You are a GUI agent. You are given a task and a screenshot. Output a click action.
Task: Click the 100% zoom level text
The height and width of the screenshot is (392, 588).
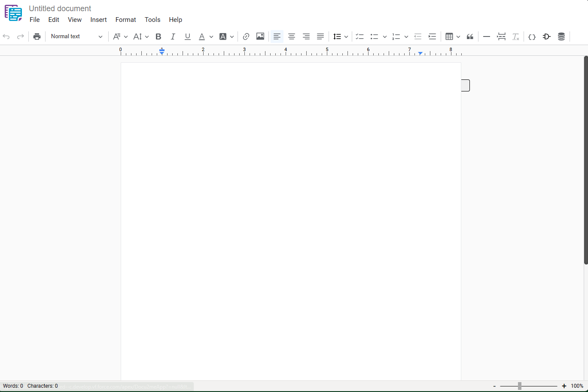[577, 386]
